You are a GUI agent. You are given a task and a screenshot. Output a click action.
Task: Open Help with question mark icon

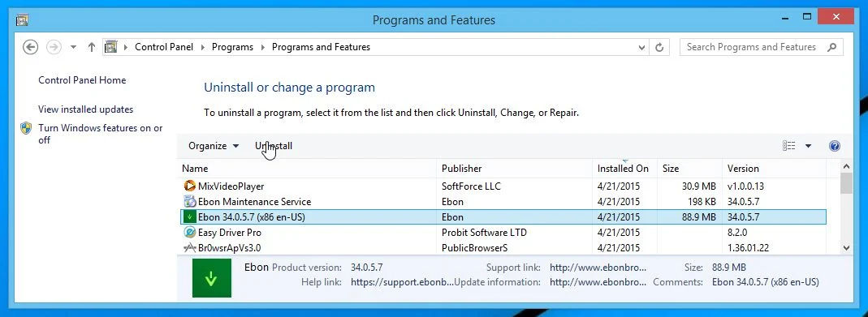pyautogui.click(x=835, y=146)
